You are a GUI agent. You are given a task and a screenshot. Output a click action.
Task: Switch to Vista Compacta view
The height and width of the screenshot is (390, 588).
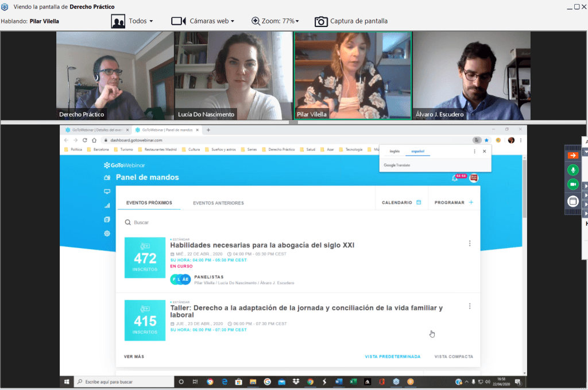click(x=454, y=357)
